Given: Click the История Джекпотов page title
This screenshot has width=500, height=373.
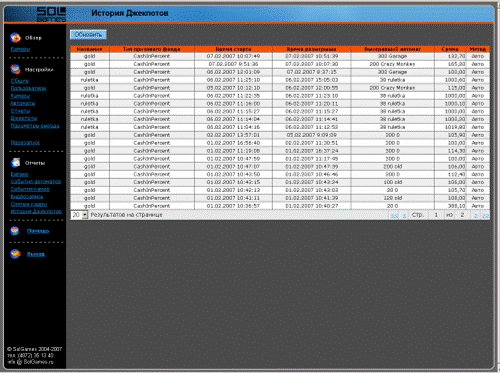Looking at the screenshot, I should (x=130, y=13).
